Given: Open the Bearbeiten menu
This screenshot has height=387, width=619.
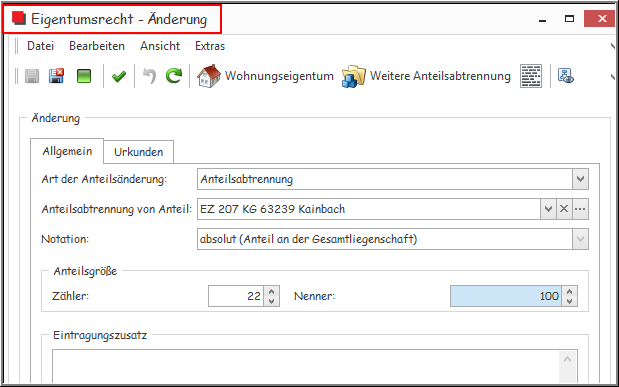Looking at the screenshot, I should (97, 46).
